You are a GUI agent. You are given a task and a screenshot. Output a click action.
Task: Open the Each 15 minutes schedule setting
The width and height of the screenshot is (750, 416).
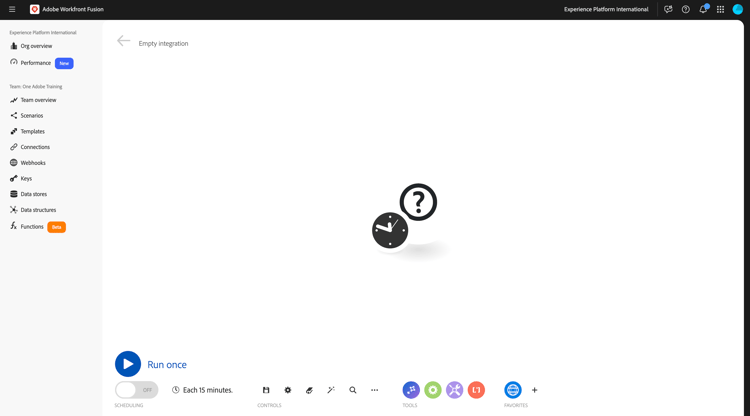point(202,390)
